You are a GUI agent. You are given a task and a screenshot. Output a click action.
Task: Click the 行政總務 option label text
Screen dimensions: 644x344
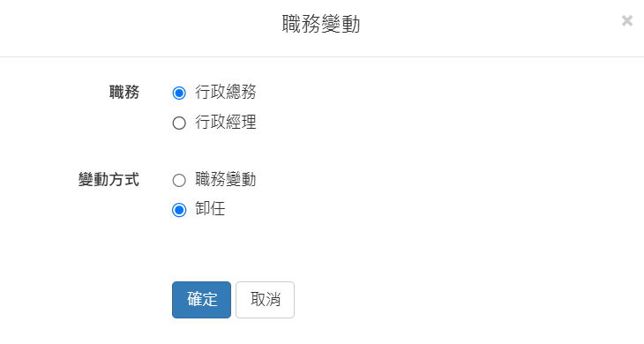(x=226, y=92)
